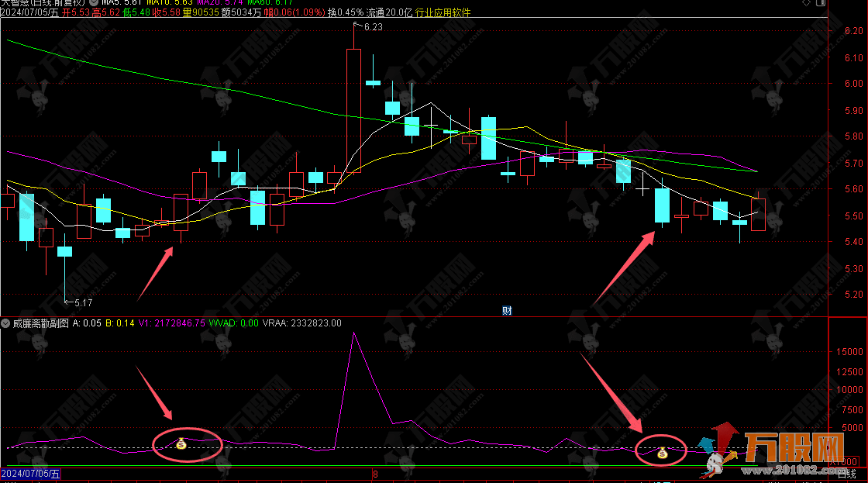Click the change 幅0.06(1.09%) value

point(294,12)
